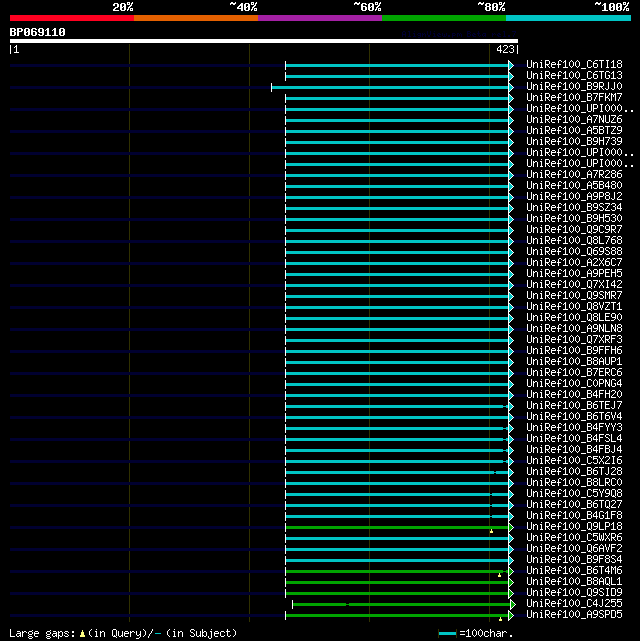Select the UniRef100_C0PNG4 label
The height and width of the screenshot is (641, 640).
(x=574, y=383)
